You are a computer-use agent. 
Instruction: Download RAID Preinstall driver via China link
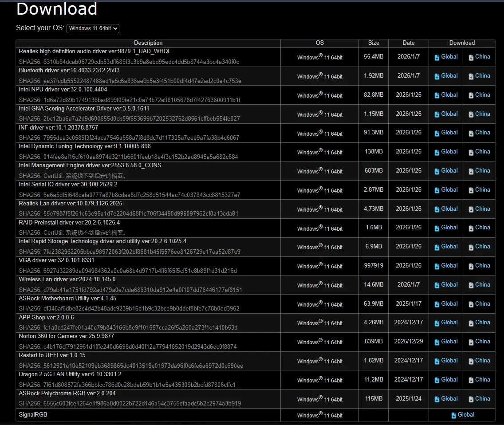(x=482, y=227)
